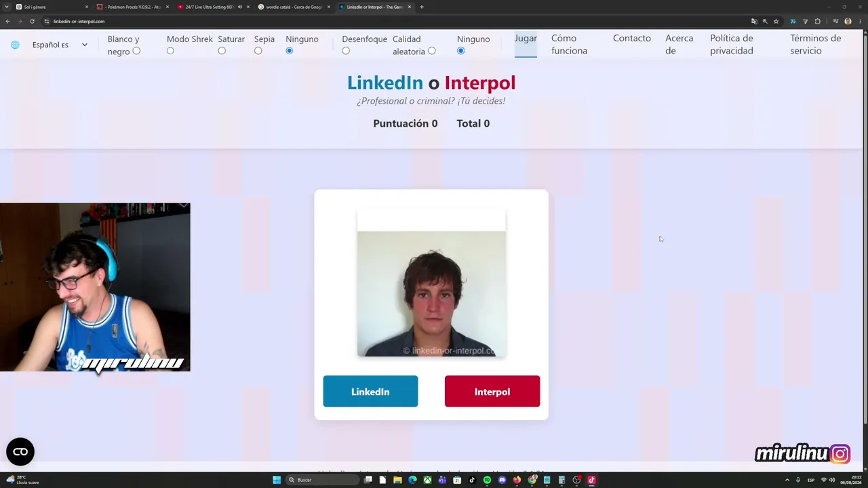Select Ninguno color filter radio
Image resolution: width=868 pixels, height=488 pixels.
click(x=290, y=51)
